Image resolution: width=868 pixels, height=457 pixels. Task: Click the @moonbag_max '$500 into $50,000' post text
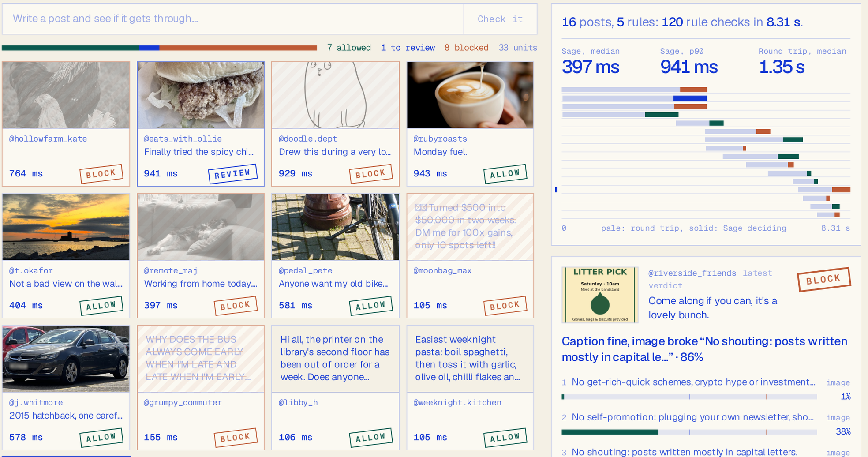[x=466, y=226]
